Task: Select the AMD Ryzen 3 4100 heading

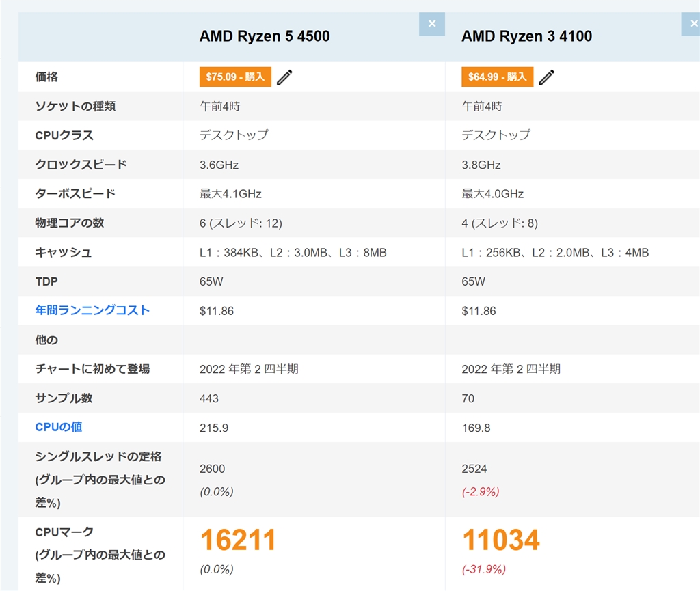Action: (527, 36)
